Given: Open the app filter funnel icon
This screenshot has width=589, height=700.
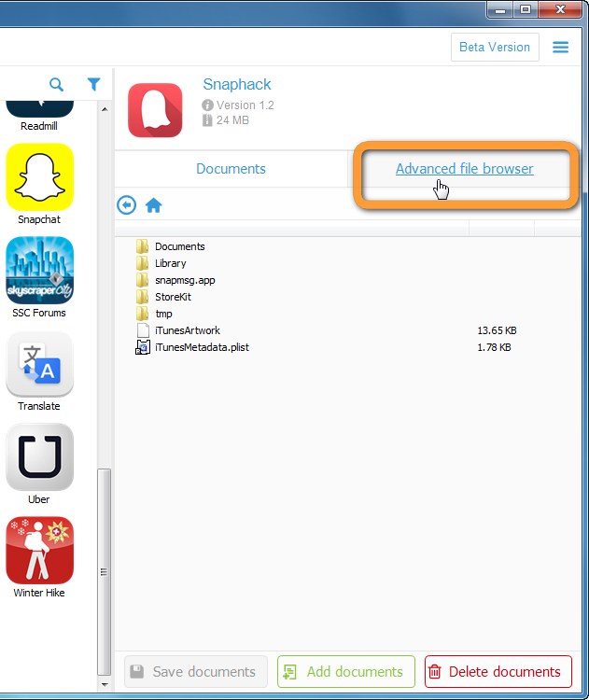Looking at the screenshot, I should 93,84.
